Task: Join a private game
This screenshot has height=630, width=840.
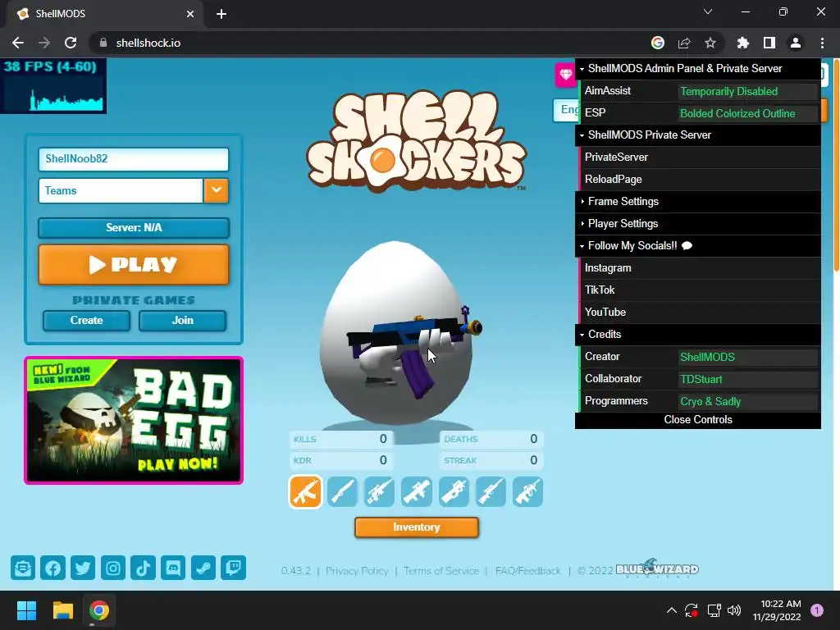Action: pyautogui.click(x=182, y=321)
